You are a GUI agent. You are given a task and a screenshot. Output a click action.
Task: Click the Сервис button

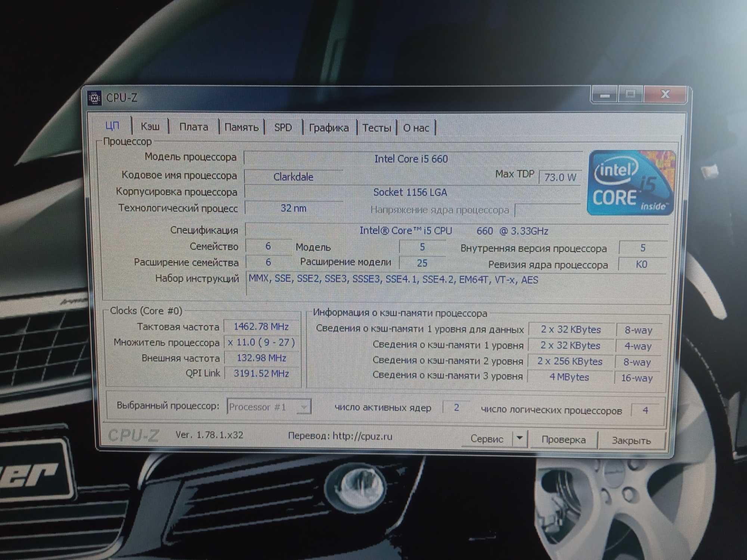[x=487, y=439]
